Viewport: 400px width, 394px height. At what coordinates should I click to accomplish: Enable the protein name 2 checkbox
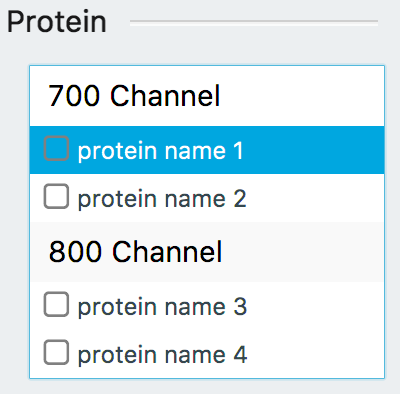pyautogui.click(x=56, y=196)
